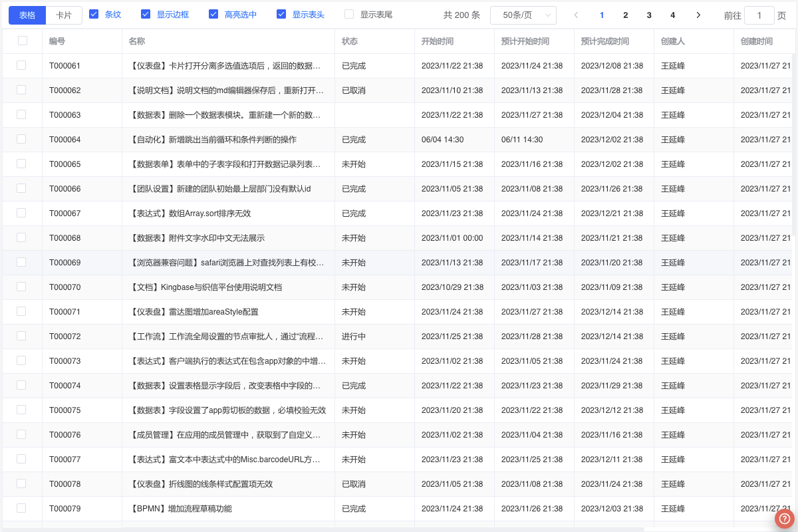Go to page 4 in pagination
Image resolution: width=798 pixels, height=532 pixels.
point(672,15)
